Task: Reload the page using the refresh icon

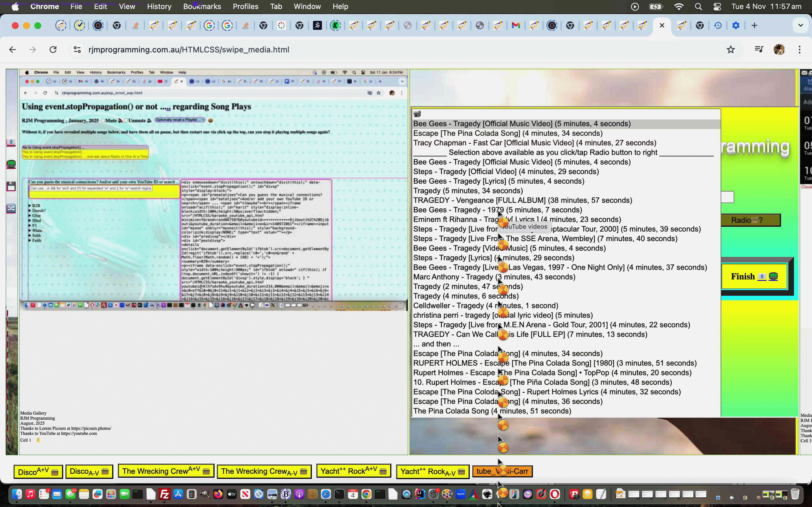Action: (x=53, y=50)
